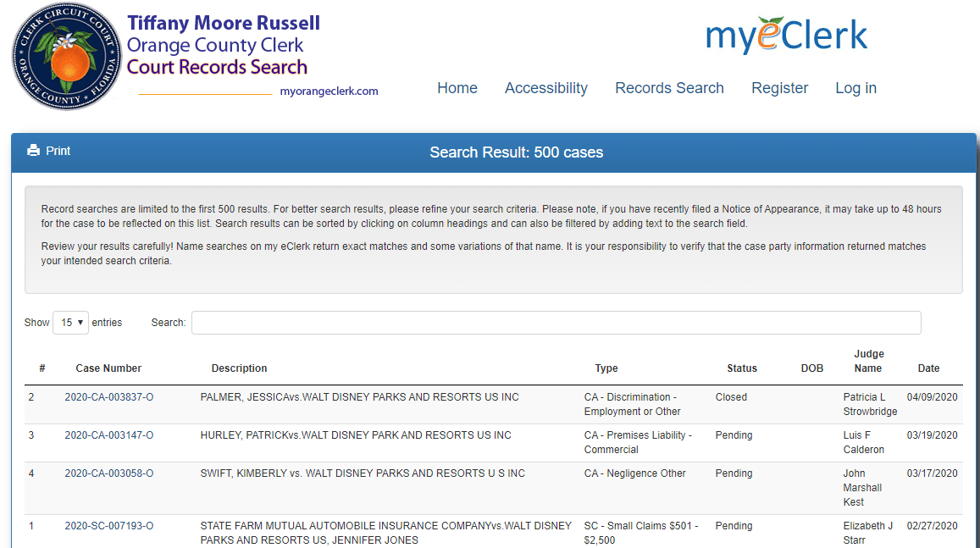Click the date 02/27/2020
Screen dimensions: 980x548
coord(932,525)
